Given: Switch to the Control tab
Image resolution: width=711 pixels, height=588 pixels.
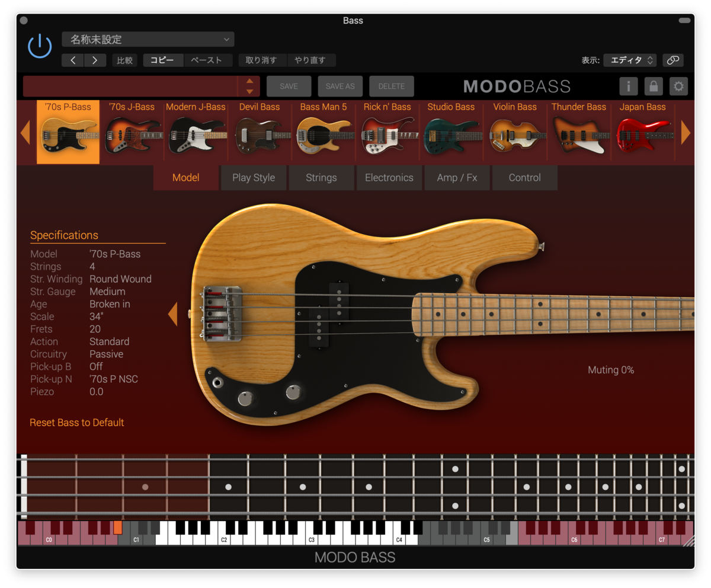Looking at the screenshot, I should (x=525, y=178).
